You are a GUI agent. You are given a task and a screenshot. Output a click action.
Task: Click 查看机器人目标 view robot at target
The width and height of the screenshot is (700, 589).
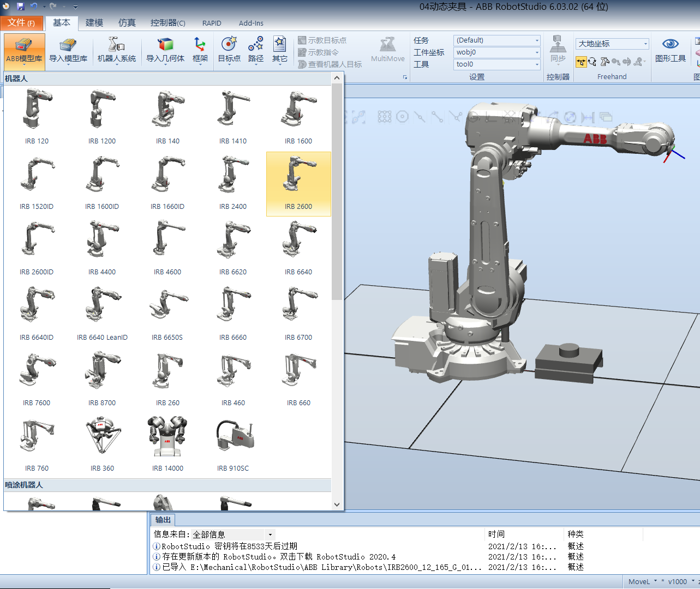pyautogui.click(x=330, y=64)
